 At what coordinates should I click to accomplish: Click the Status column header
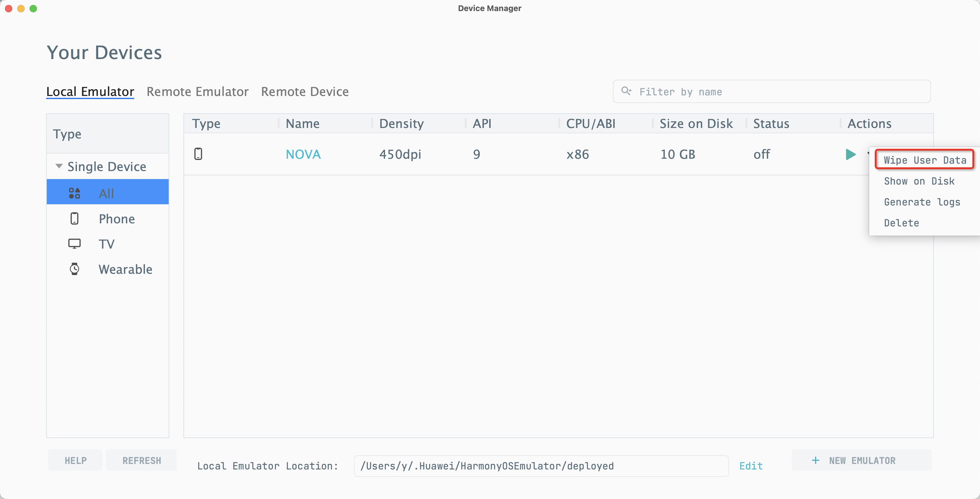pyautogui.click(x=771, y=124)
